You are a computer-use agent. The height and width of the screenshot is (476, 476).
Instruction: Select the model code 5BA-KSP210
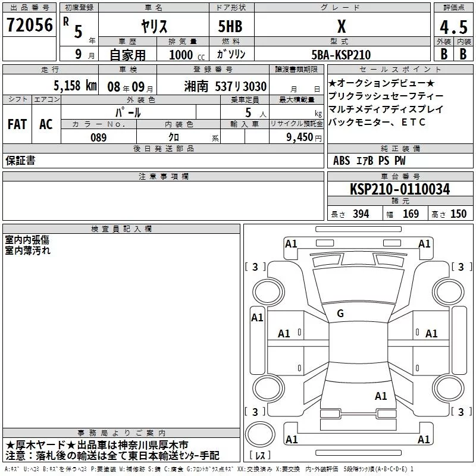[x=341, y=55]
